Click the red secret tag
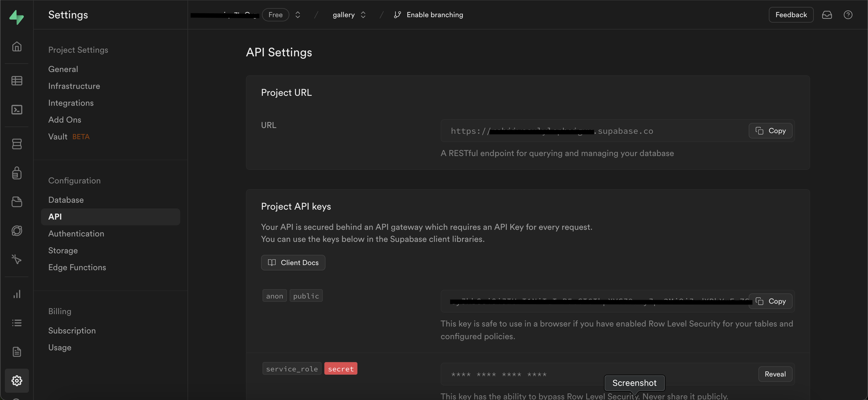 341,368
